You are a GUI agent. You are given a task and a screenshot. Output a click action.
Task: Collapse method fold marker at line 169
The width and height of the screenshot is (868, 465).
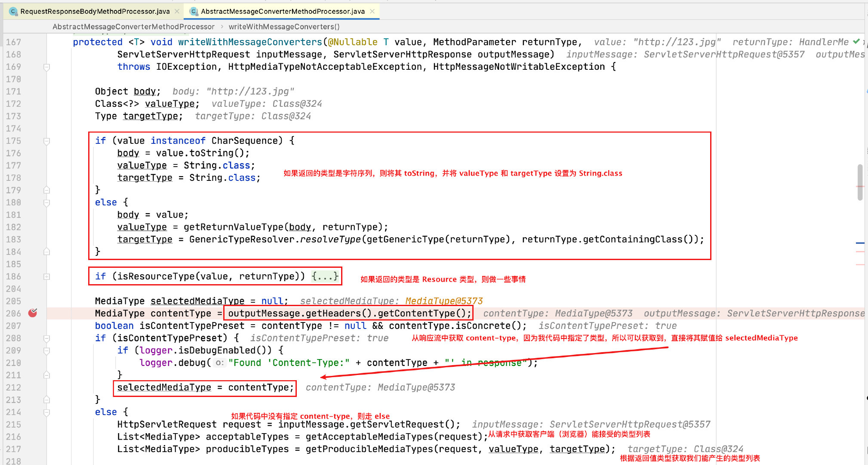pos(47,67)
